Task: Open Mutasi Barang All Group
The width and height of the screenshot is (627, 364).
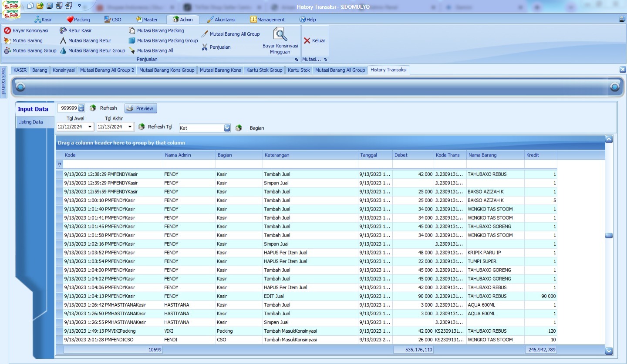Action: tap(234, 34)
